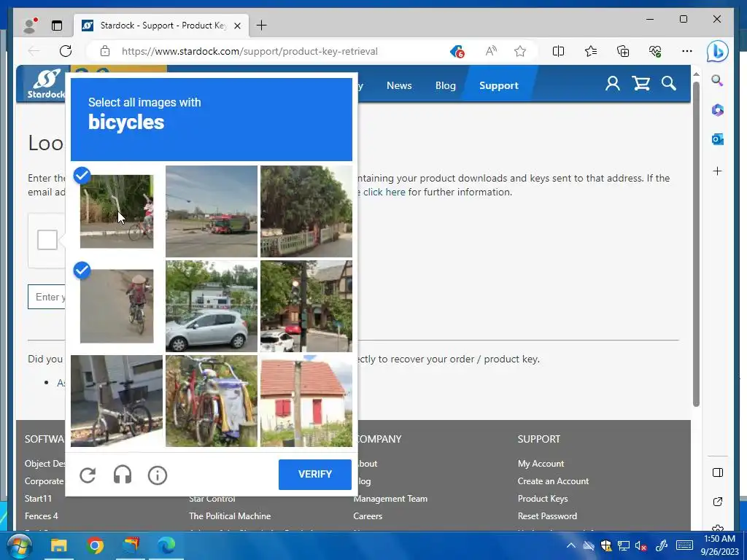Open Reset Password footer link
Image resolution: width=747 pixels, height=560 pixels.
547,516
